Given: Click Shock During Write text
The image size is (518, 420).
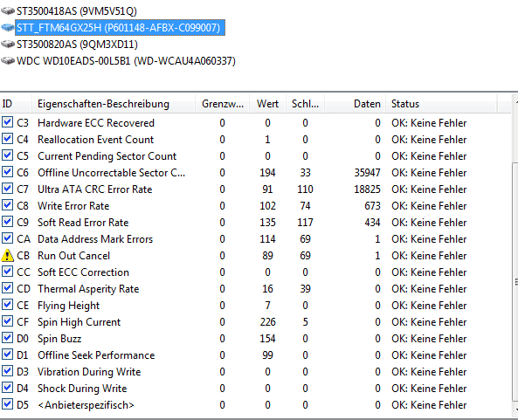Looking at the screenshot, I should pos(82,389).
